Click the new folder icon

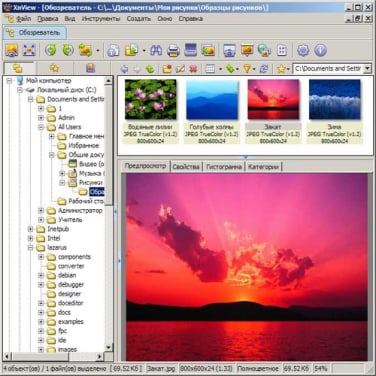click(167, 69)
